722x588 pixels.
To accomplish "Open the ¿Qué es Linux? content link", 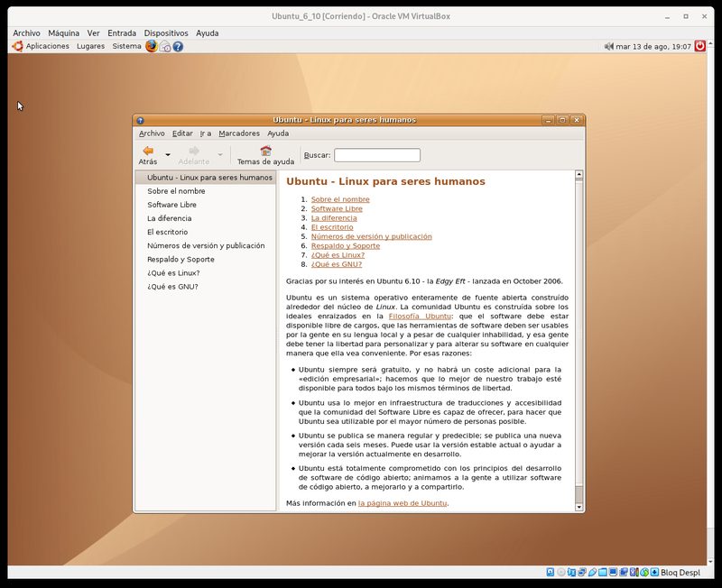I will 338,255.
